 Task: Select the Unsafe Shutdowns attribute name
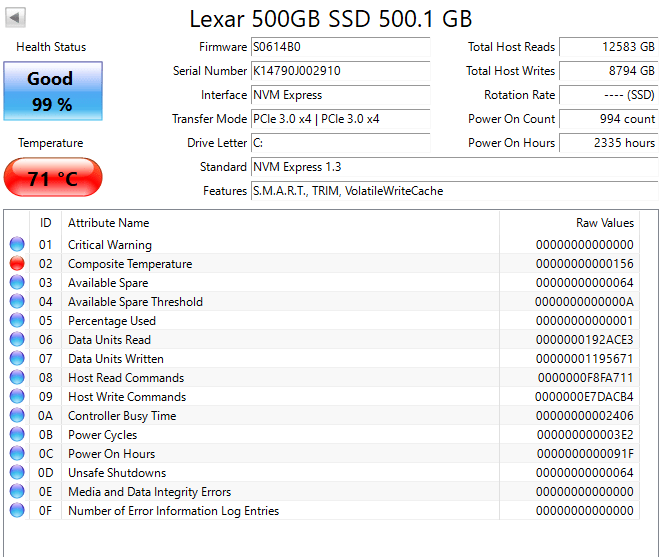pos(117,473)
